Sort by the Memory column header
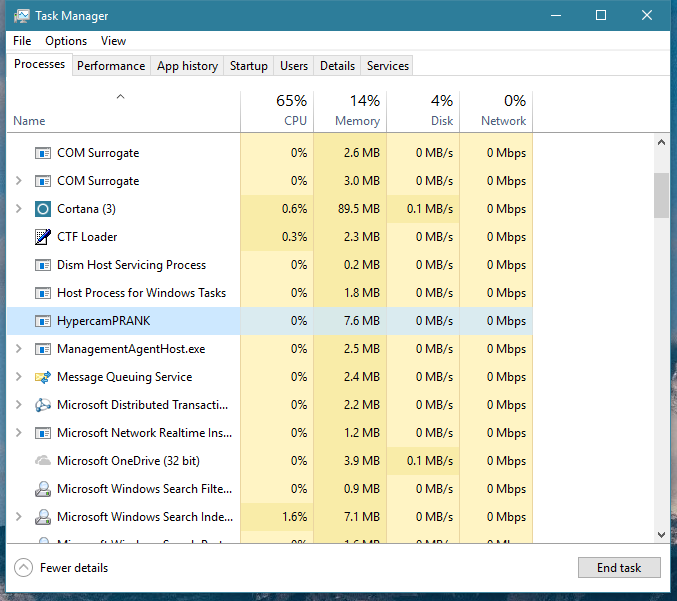The image size is (677, 601). tap(350, 111)
